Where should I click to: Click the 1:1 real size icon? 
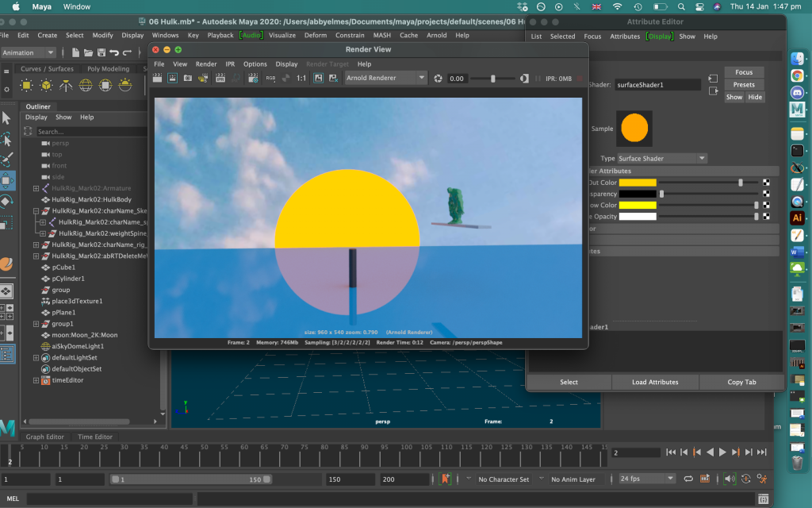[301, 79]
